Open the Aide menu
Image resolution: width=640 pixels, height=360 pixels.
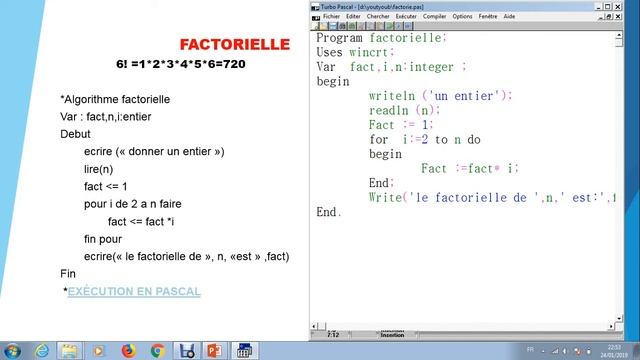tap(509, 16)
